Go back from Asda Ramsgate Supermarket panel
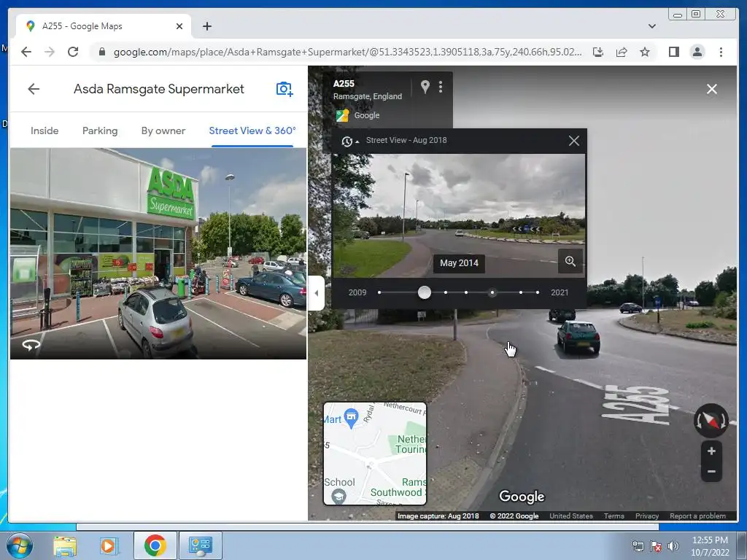Image resolution: width=747 pixels, height=560 pixels. click(34, 89)
